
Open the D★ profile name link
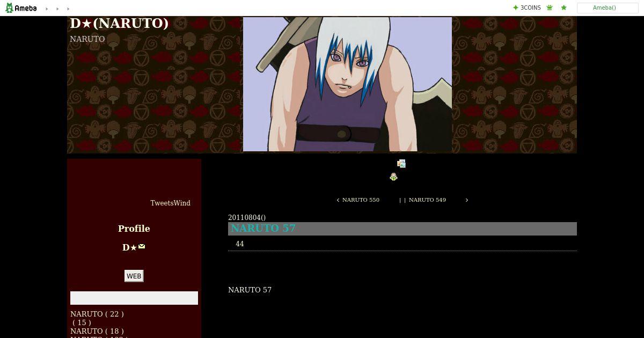129,247
